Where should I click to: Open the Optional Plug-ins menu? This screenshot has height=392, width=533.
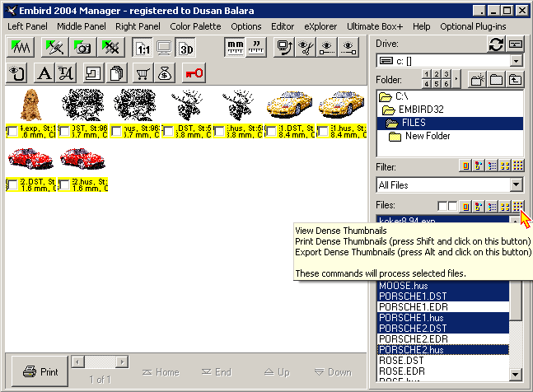tap(473, 26)
